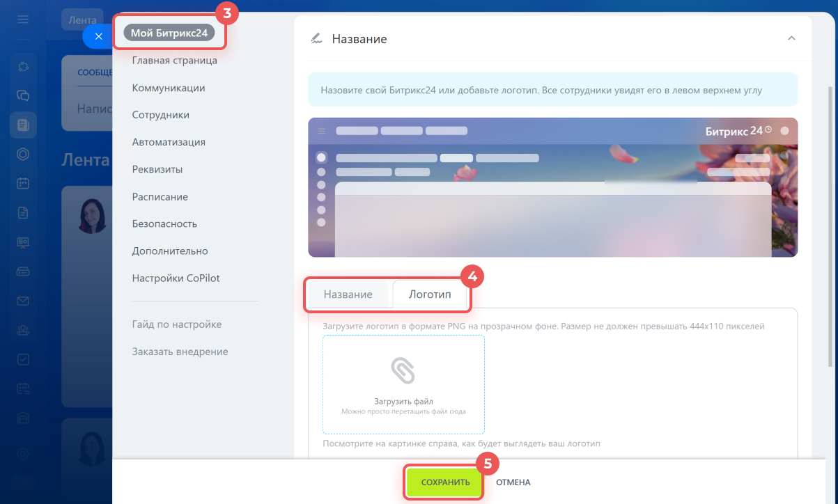Open the Гайд по настройке link

[177, 324]
